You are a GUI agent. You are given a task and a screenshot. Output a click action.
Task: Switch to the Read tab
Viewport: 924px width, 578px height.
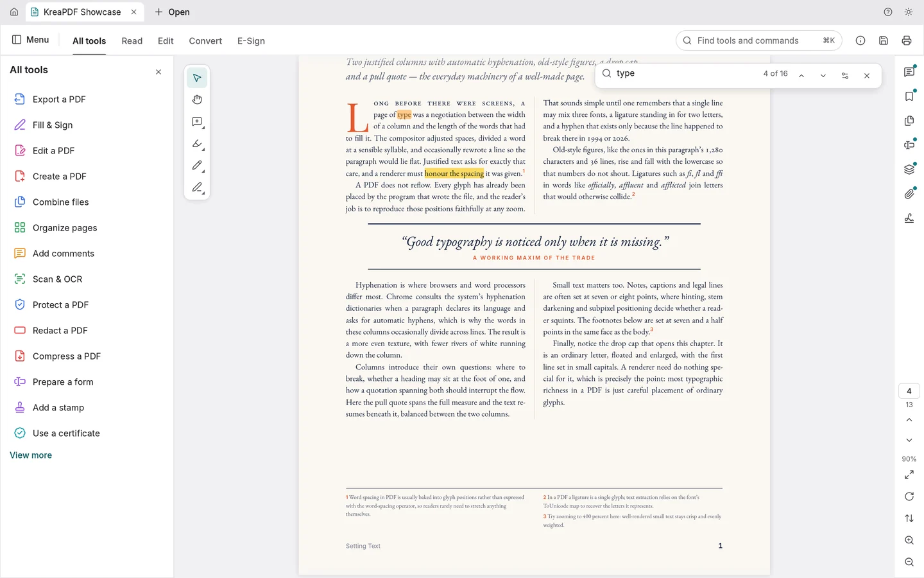(x=132, y=40)
